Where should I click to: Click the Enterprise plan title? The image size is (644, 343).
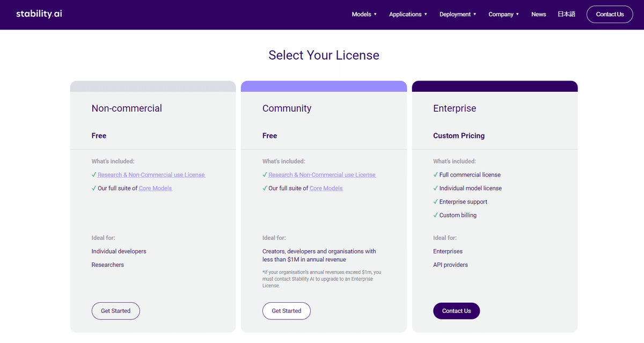[455, 108]
